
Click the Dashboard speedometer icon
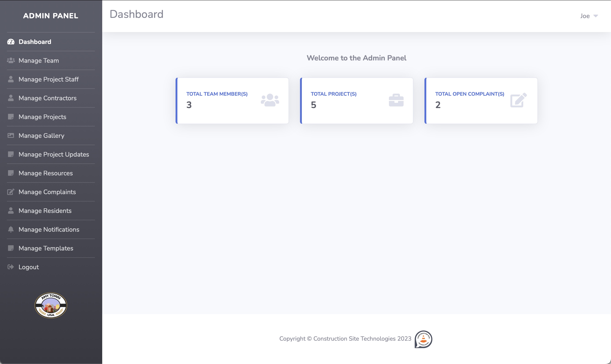coord(11,42)
